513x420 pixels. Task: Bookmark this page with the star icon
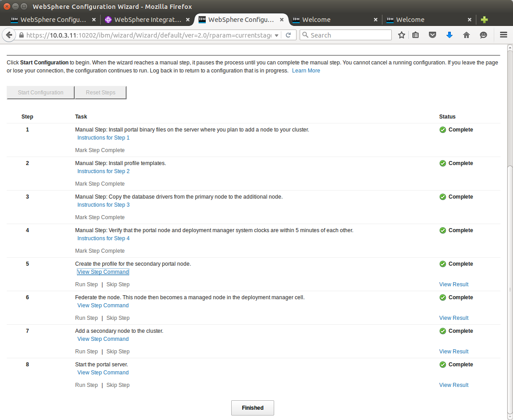click(x=402, y=35)
